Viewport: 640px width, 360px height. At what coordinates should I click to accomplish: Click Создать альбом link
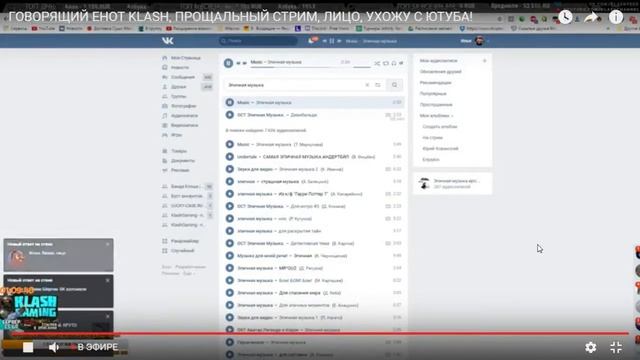pos(440,127)
